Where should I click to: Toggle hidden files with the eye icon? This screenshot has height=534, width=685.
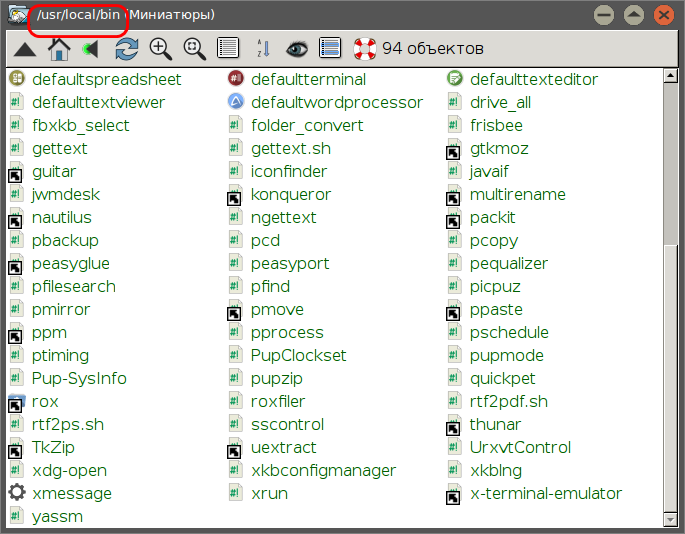(x=297, y=49)
